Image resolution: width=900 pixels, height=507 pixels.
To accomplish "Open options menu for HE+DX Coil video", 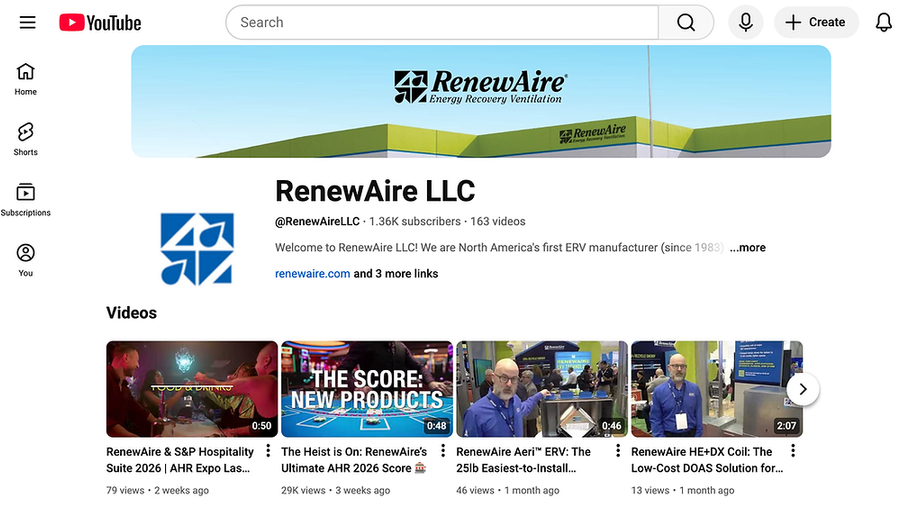I will [x=793, y=451].
